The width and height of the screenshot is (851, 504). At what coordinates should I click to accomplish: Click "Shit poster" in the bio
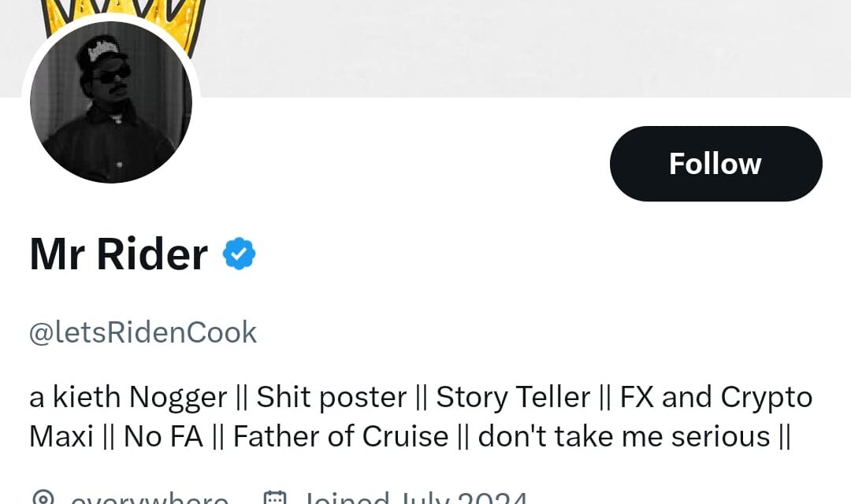click(332, 397)
